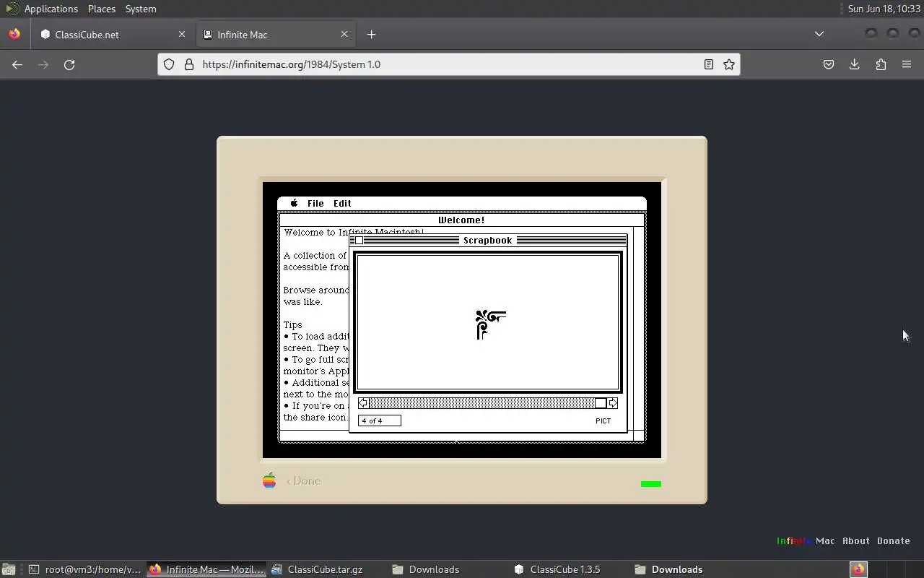Click the tracking protection shield icon
The height and width of the screenshot is (578, 924).
(x=169, y=64)
